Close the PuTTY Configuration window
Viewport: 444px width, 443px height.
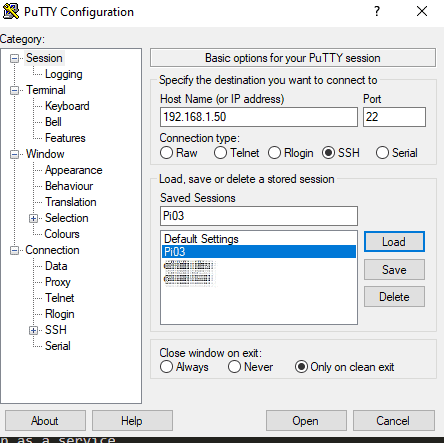(422, 11)
